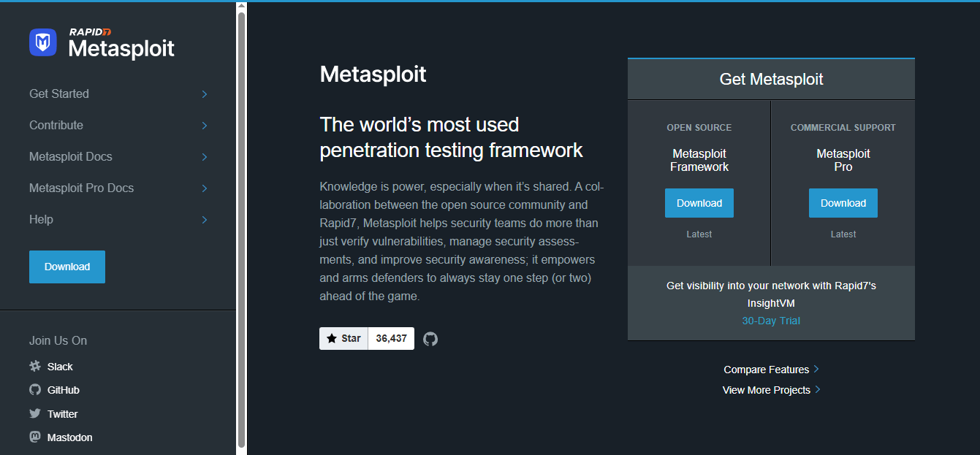Click the Join Us On heading
Viewport: 980px width, 455px height.
coord(58,340)
